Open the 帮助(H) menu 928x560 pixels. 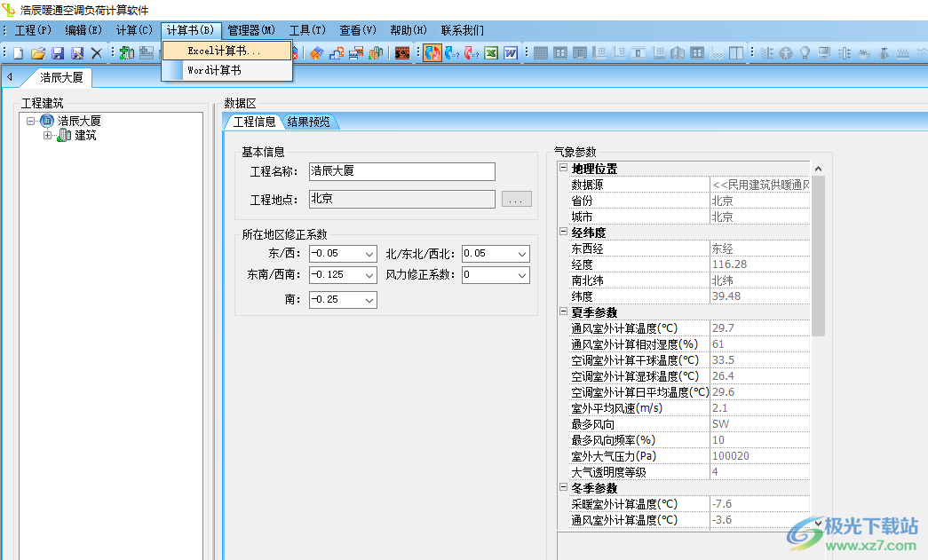(408, 30)
